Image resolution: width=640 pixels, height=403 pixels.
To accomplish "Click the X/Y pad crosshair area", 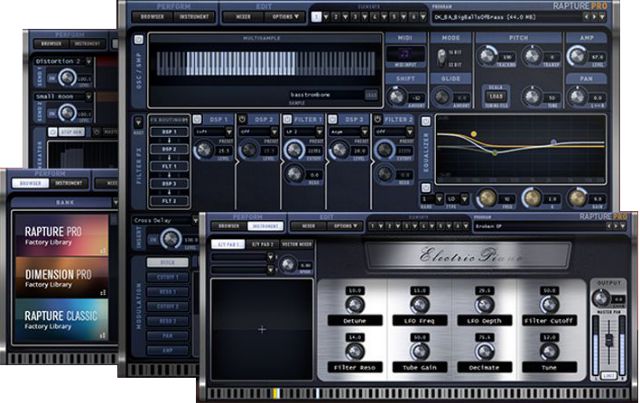I will pos(262,330).
